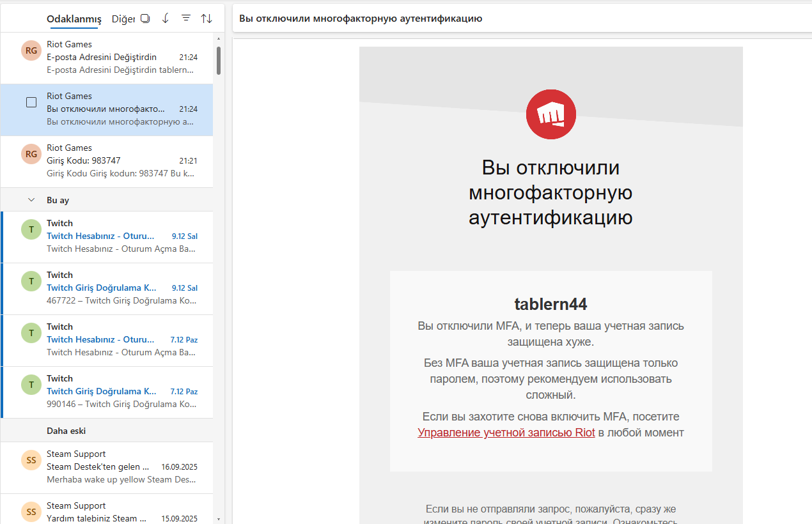Open the 'Giriş Kodu: 983747' email
Viewport: 812px width, 524px height.
(x=107, y=161)
